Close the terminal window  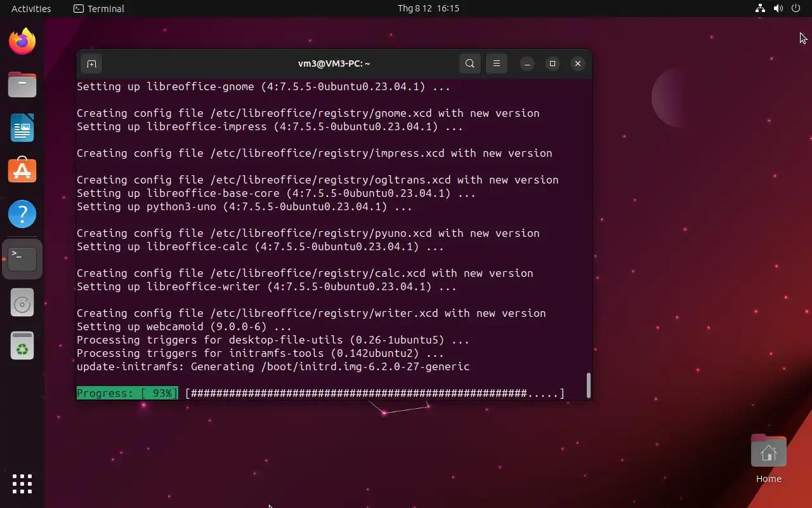577,63
